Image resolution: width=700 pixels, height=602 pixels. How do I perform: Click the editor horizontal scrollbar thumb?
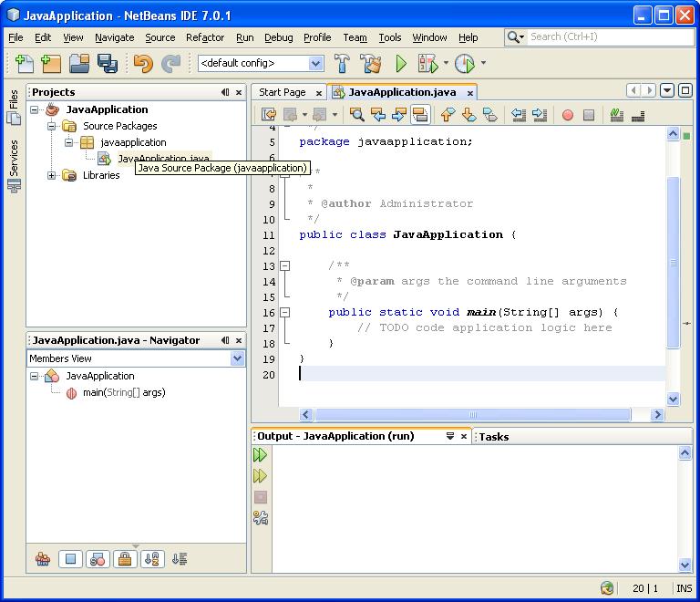(472, 414)
